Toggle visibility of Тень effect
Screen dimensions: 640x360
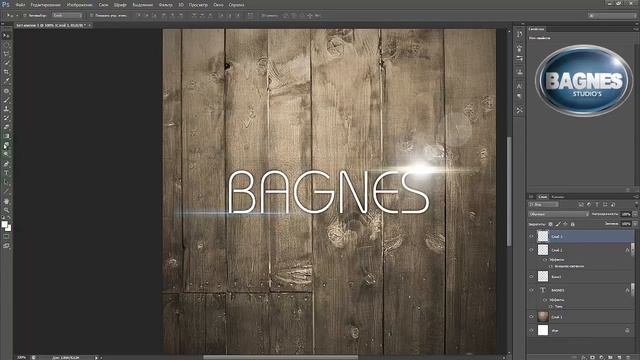coord(551,306)
